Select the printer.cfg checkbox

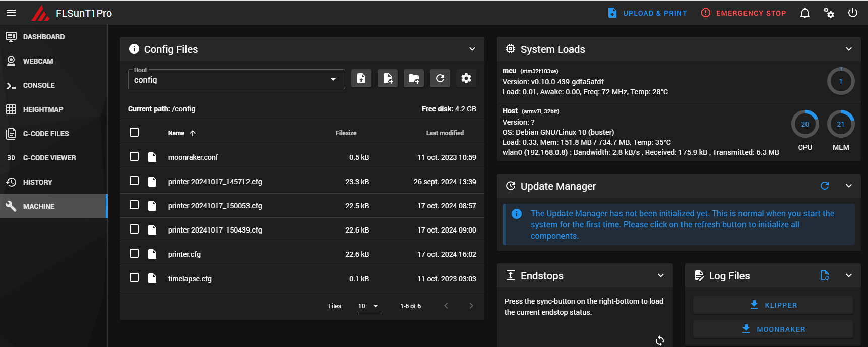134,253
